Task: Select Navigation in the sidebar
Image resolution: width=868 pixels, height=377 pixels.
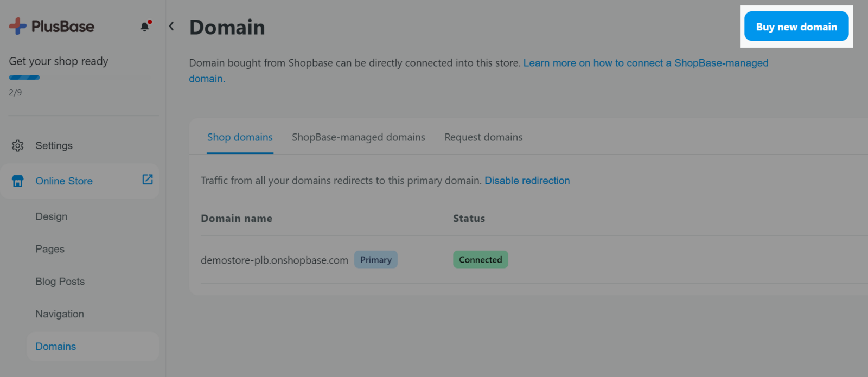Action: [60, 314]
